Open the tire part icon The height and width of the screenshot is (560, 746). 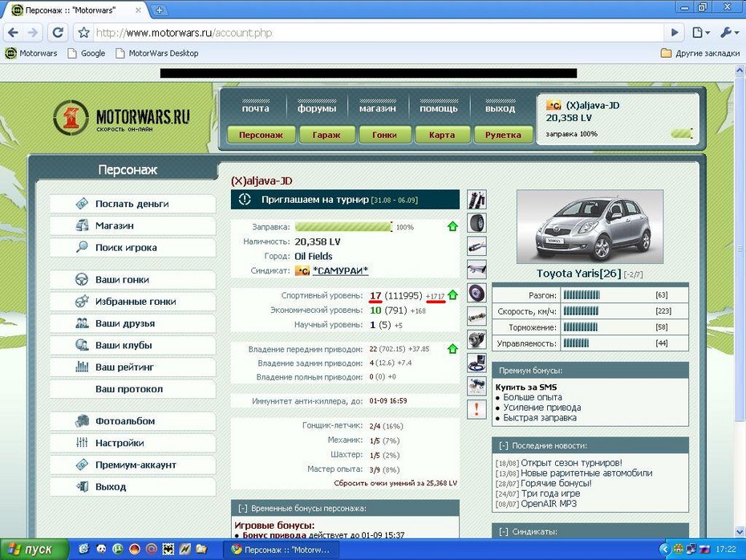tap(476, 223)
